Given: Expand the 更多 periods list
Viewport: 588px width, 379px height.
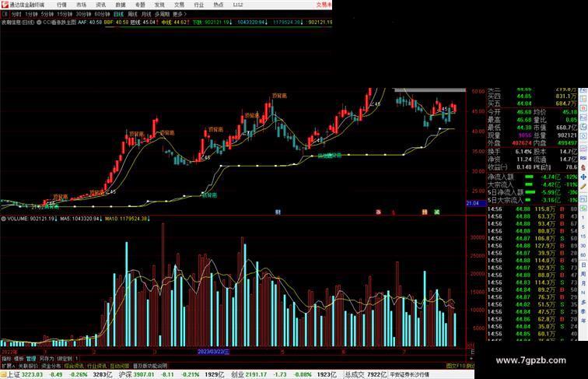Looking at the screenshot, I should click(179, 14).
